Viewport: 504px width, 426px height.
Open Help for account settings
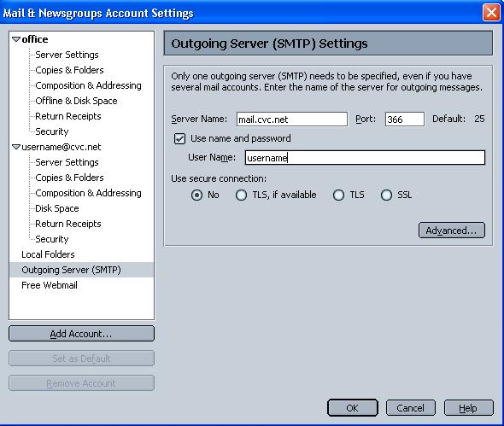tap(468, 408)
